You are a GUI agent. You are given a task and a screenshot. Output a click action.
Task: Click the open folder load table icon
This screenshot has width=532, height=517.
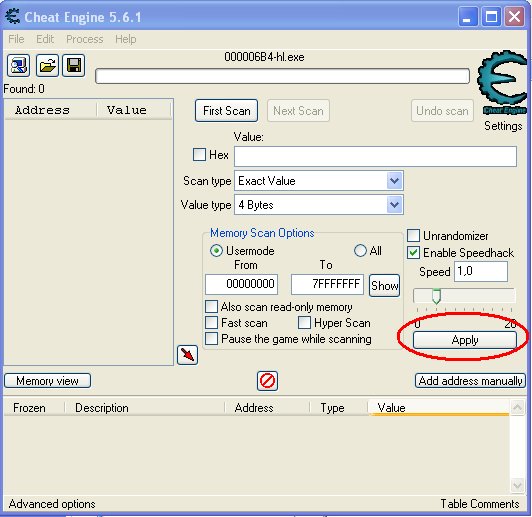tap(47, 65)
